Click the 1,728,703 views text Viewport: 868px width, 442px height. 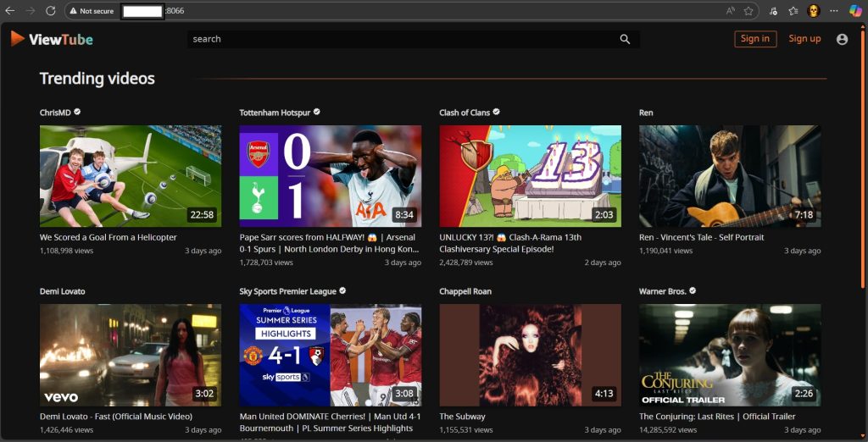pos(266,262)
